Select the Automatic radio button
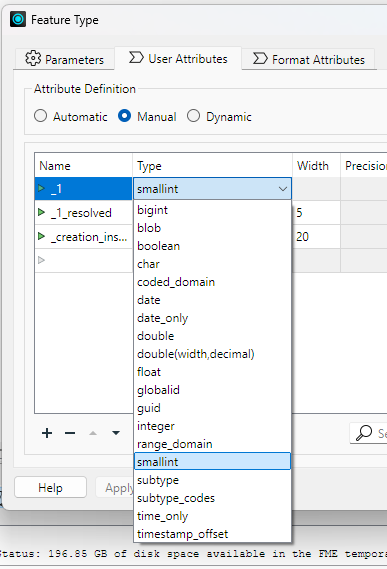The width and height of the screenshot is (387, 569). pyautogui.click(x=40, y=116)
